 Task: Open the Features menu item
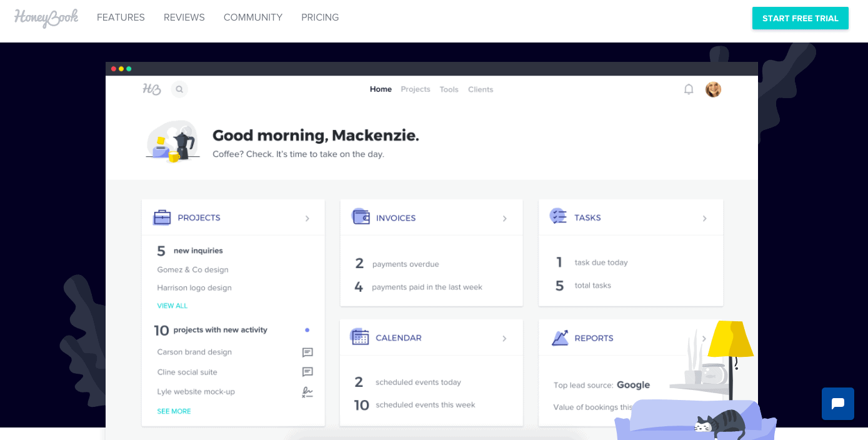click(121, 17)
